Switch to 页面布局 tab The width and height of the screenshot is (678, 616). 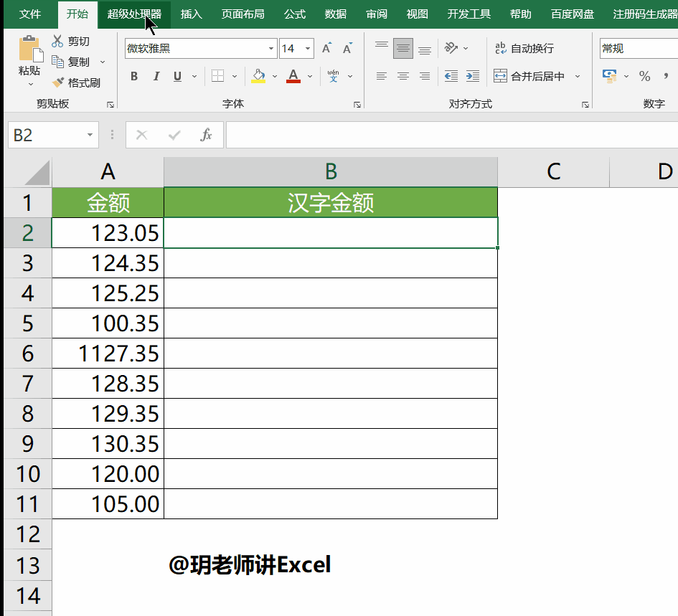[x=243, y=14]
